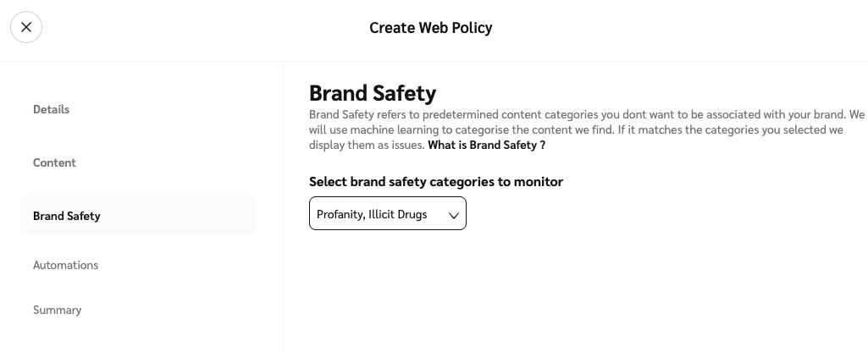The height and width of the screenshot is (352, 868).
Task: Click the "display them as issues" description text
Action: [x=367, y=145]
